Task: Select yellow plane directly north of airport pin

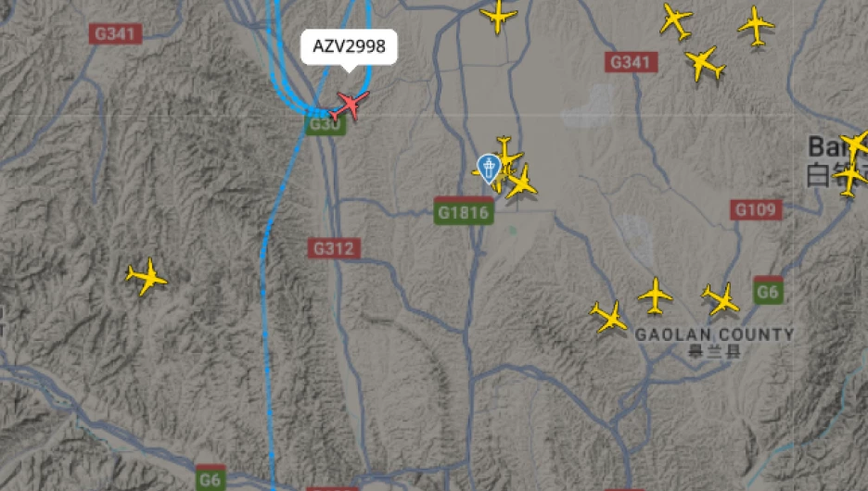Action: (x=506, y=153)
